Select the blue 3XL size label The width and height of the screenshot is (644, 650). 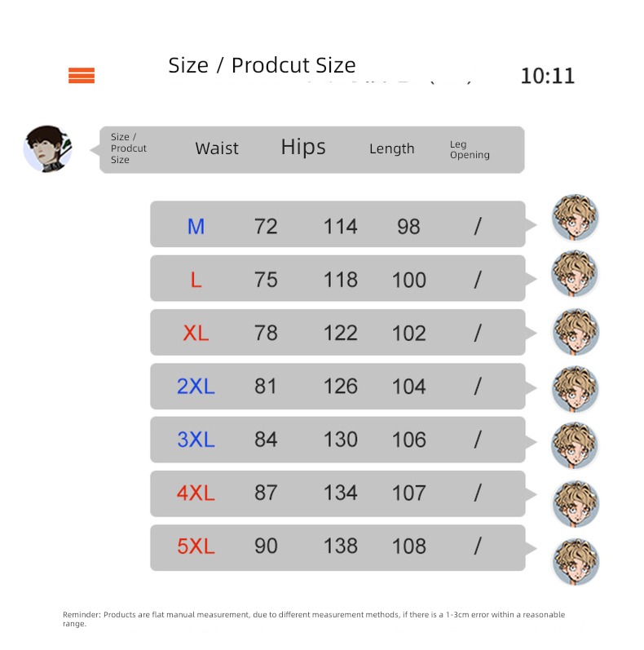[x=196, y=440]
